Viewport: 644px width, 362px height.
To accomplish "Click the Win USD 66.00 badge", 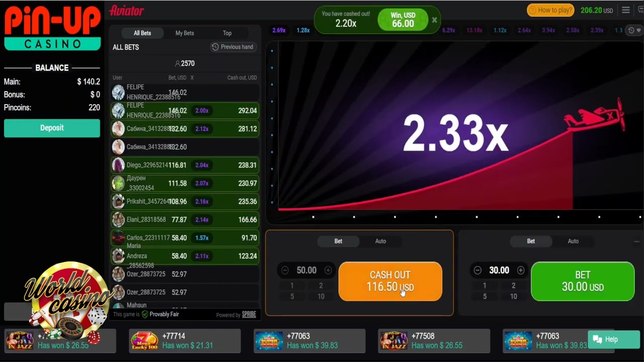I will click(x=403, y=20).
